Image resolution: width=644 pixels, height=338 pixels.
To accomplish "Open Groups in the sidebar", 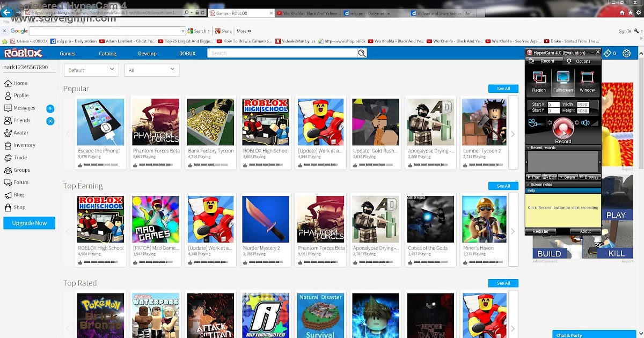I will click(17, 170).
